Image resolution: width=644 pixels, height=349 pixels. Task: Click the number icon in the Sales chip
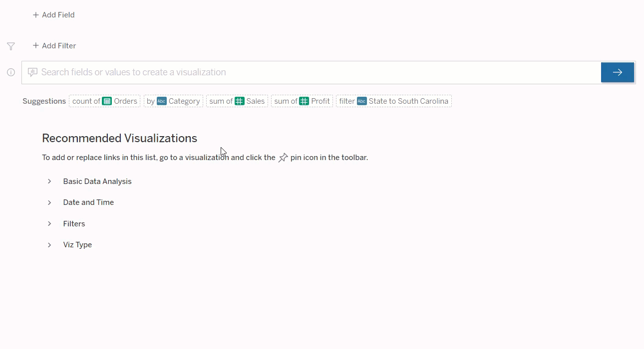tap(240, 101)
